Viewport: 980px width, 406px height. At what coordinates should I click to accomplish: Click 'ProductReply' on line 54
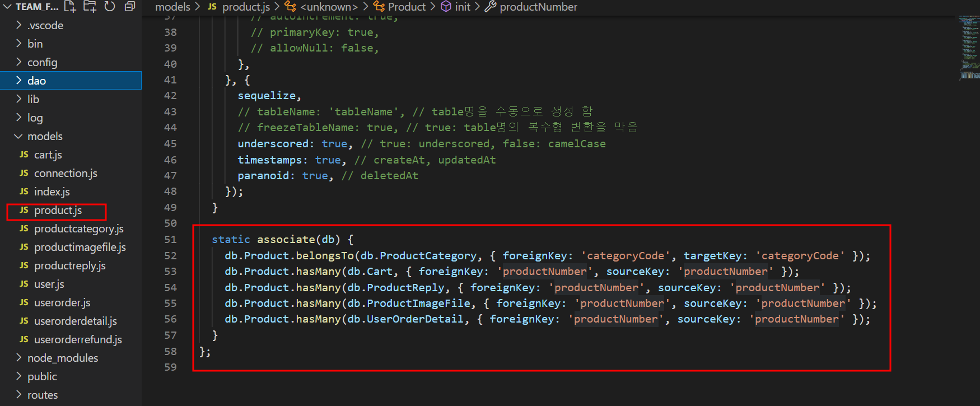tap(405, 288)
